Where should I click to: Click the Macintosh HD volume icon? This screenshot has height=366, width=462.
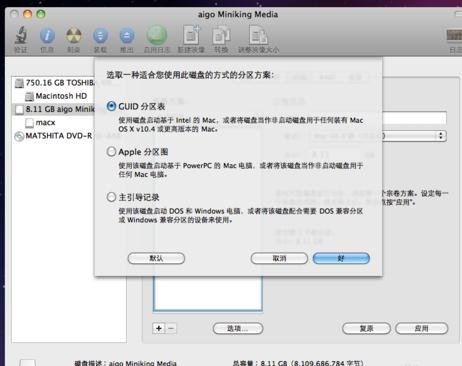30,96
